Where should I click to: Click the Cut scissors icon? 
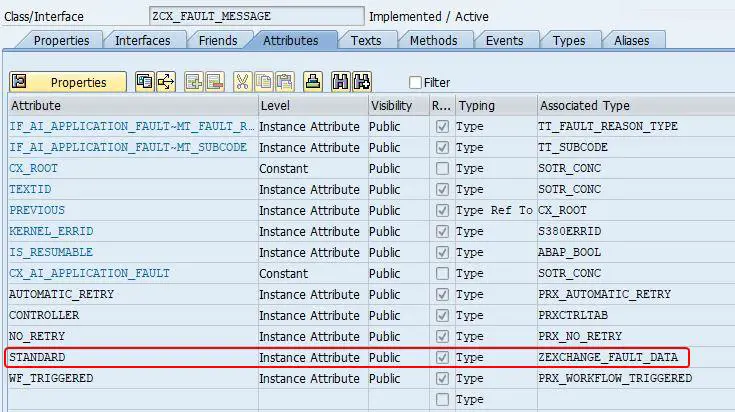coord(242,82)
